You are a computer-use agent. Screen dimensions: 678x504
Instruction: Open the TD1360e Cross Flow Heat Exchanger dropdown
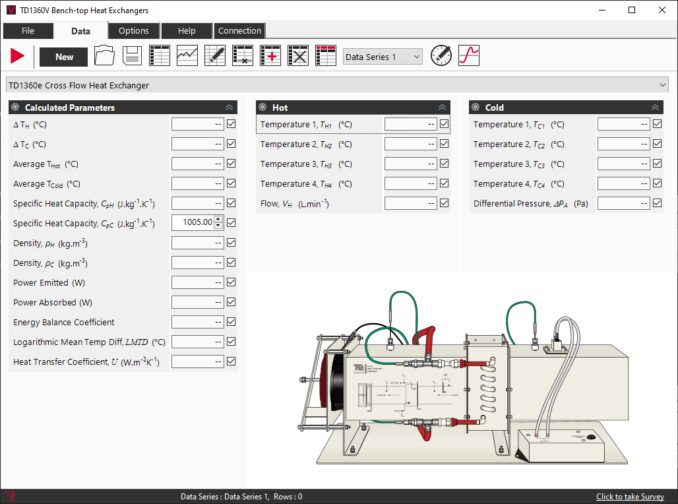(x=337, y=85)
